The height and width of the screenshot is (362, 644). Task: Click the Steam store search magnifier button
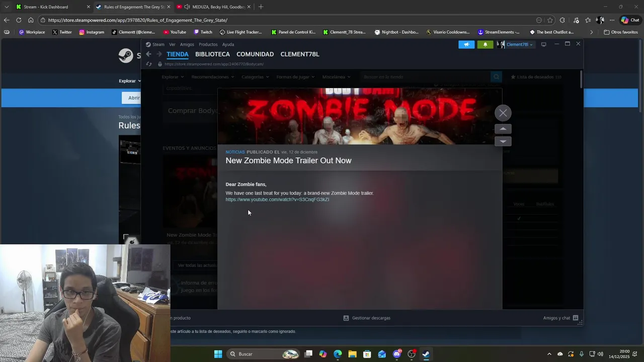tap(497, 77)
